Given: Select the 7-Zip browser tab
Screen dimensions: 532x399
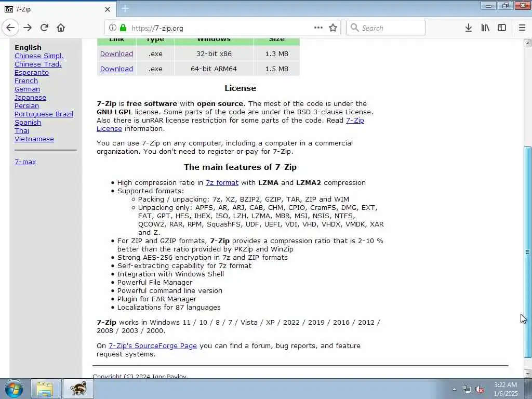Looking at the screenshot, I should click(58, 9).
